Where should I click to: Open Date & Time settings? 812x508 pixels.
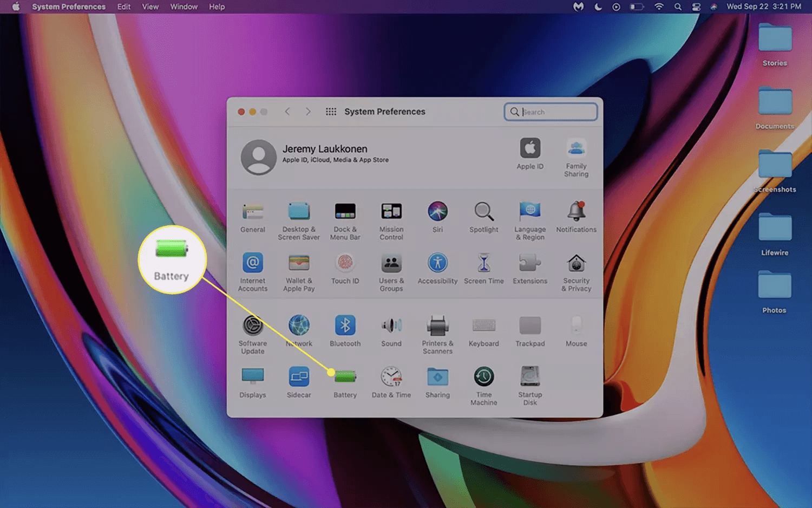(x=391, y=383)
